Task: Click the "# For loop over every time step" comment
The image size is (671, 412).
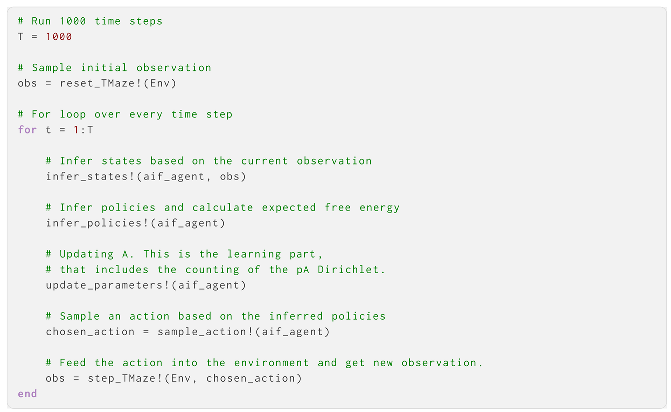Action: click(124, 114)
